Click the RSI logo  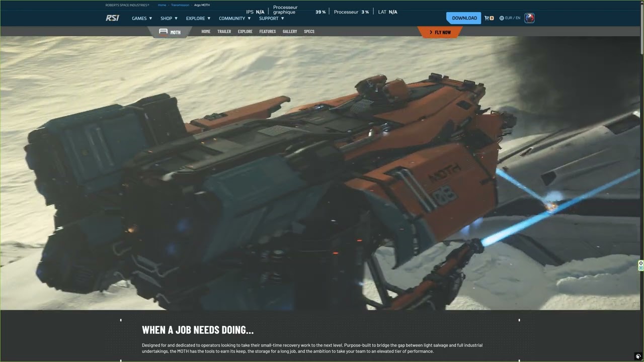pos(112,18)
